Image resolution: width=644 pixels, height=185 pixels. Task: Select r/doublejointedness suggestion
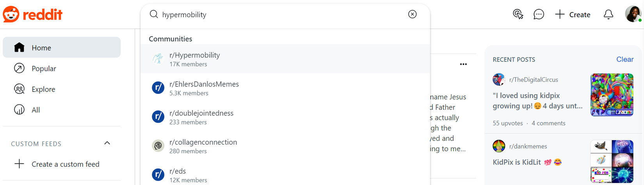285,117
